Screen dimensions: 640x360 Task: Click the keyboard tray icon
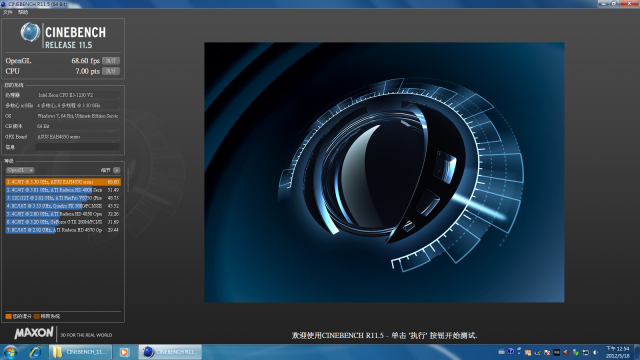coord(502,352)
